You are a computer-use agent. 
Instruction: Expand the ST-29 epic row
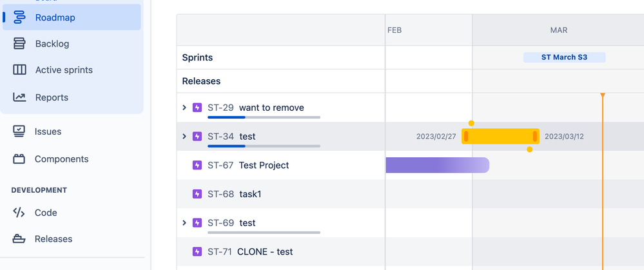(184, 108)
